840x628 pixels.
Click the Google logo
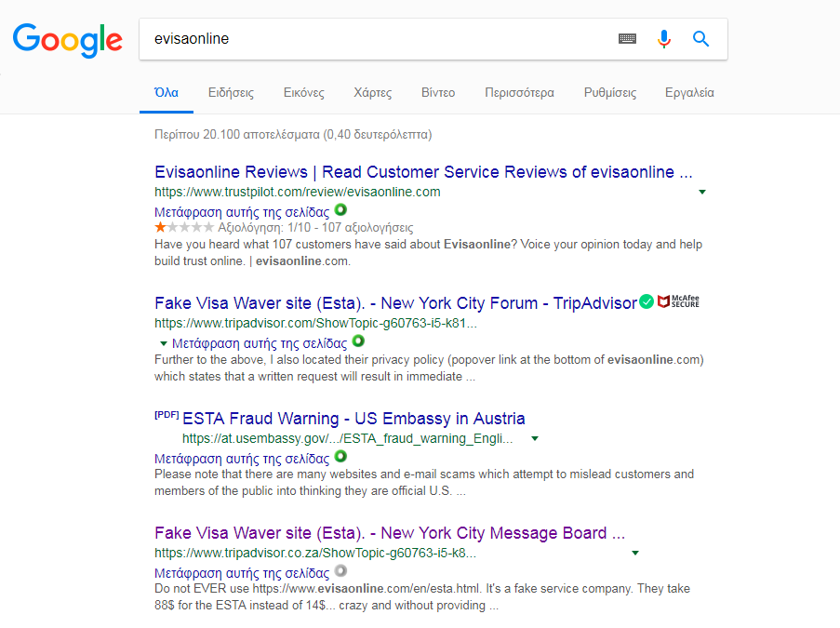tap(68, 40)
